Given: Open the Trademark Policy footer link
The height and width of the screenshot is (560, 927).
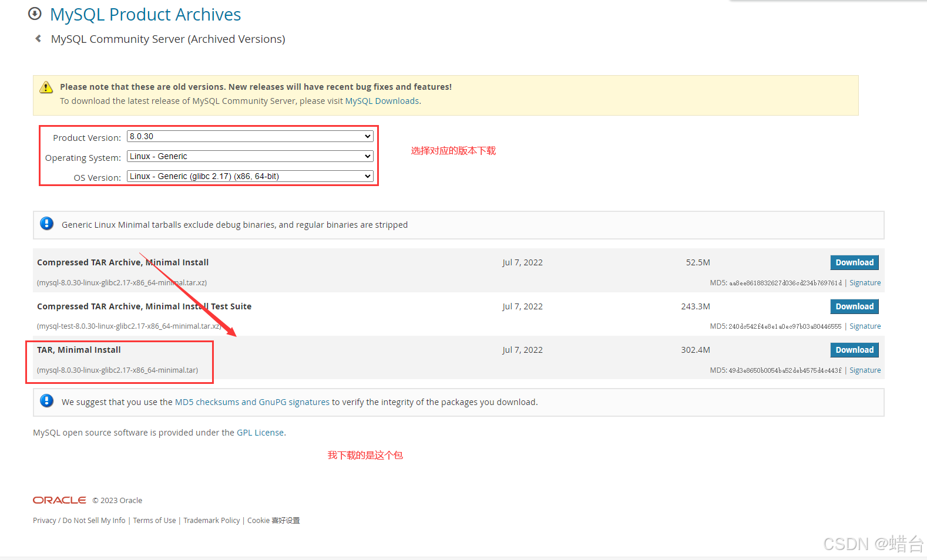Looking at the screenshot, I should (x=211, y=521).
